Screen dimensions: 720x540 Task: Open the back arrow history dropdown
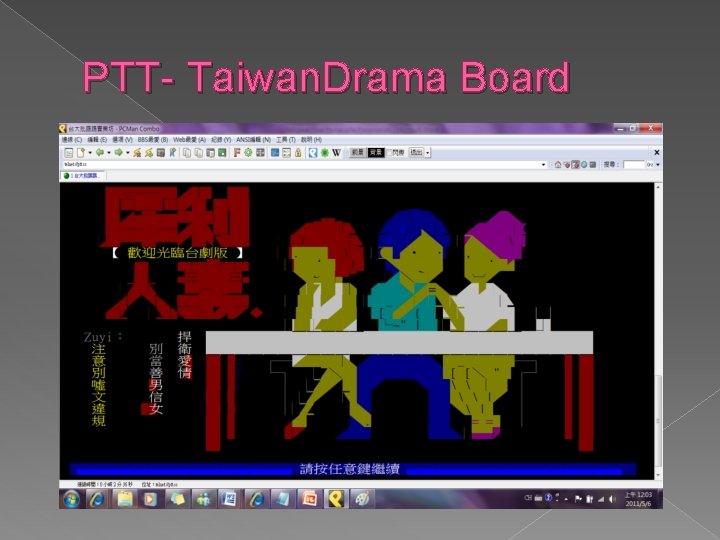109,152
